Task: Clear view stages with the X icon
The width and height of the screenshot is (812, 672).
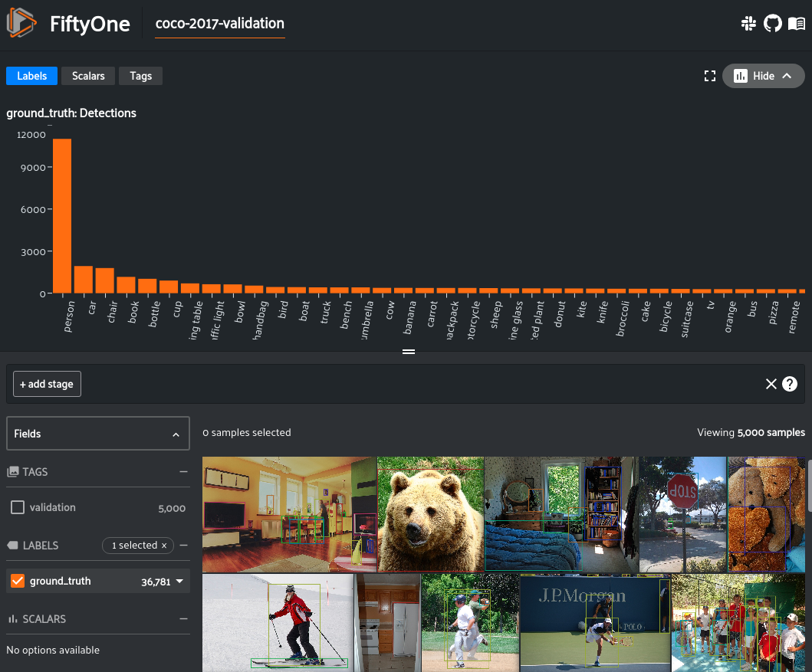Action: (x=771, y=384)
